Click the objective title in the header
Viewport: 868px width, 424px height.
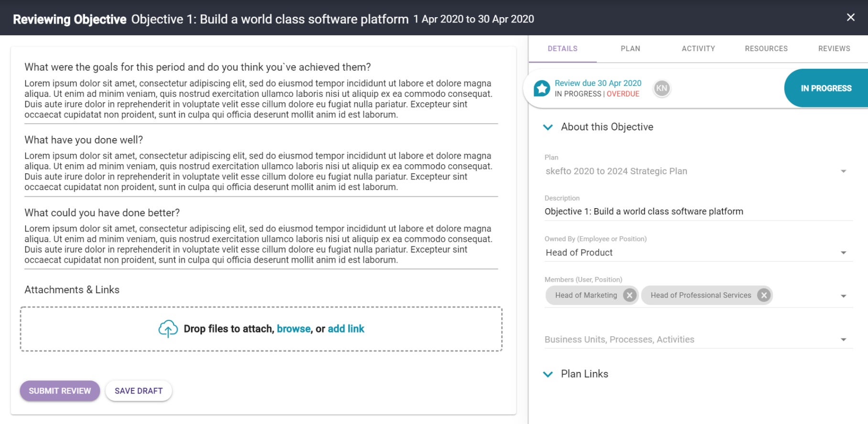tap(270, 19)
